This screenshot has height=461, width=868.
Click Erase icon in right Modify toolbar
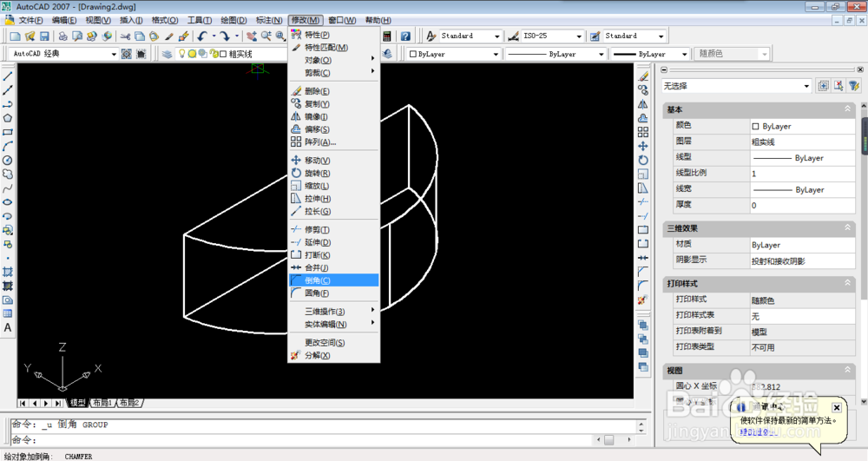tap(642, 76)
